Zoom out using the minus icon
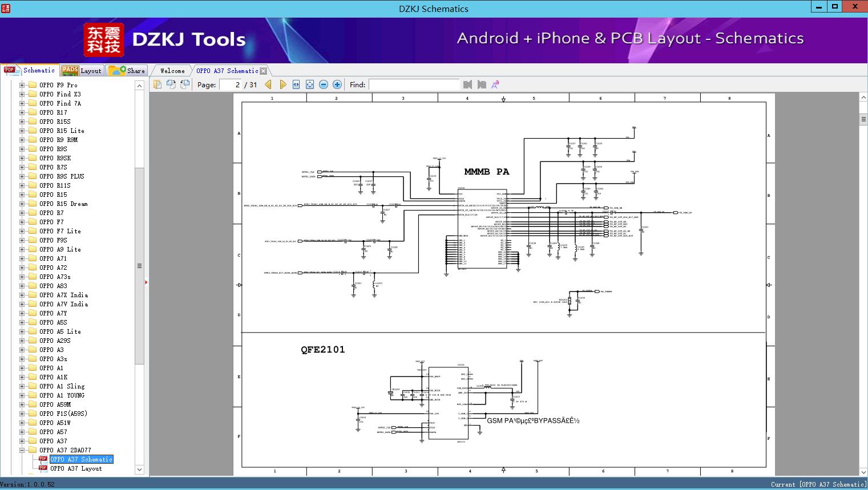Image resolution: width=868 pixels, height=490 pixels. [x=323, y=84]
